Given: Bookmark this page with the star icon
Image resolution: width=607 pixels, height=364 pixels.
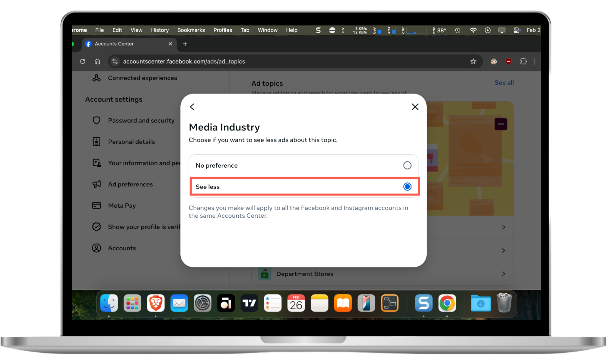Looking at the screenshot, I should click(473, 61).
